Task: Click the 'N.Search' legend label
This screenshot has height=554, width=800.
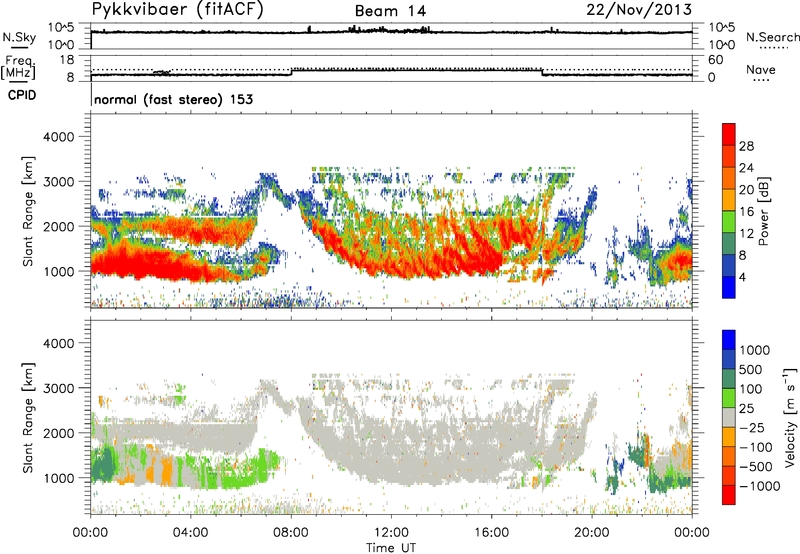Action: (773, 37)
